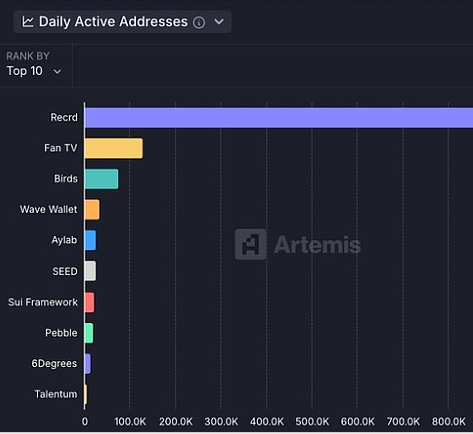Expand the chevron next to Daily Active Addresses
The height and width of the screenshot is (434, 473).
(x=219, y=22)
